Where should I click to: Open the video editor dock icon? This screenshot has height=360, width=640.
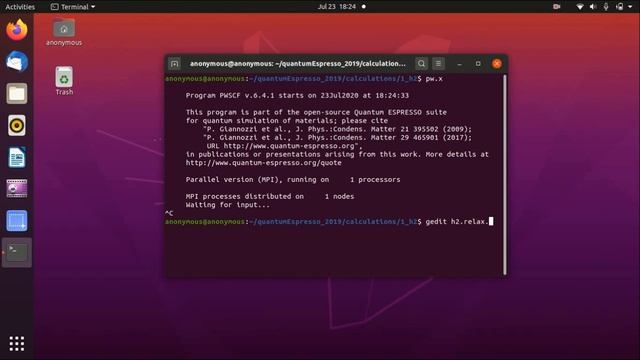pyautogui.click(x=17, y=189)
